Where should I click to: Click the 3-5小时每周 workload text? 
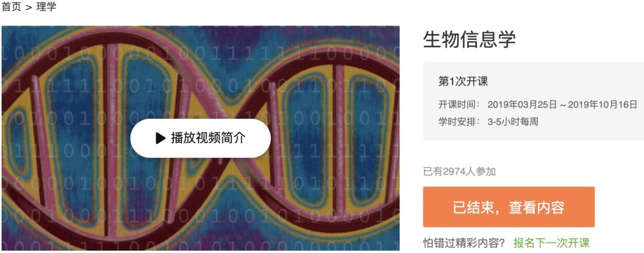coord(513,122)
